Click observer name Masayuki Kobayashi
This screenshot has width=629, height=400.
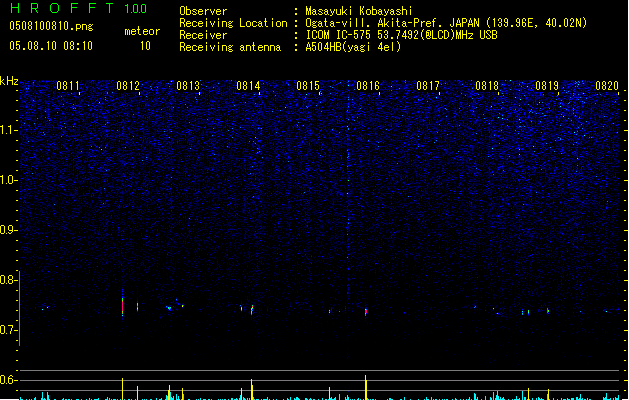point(359,11)
